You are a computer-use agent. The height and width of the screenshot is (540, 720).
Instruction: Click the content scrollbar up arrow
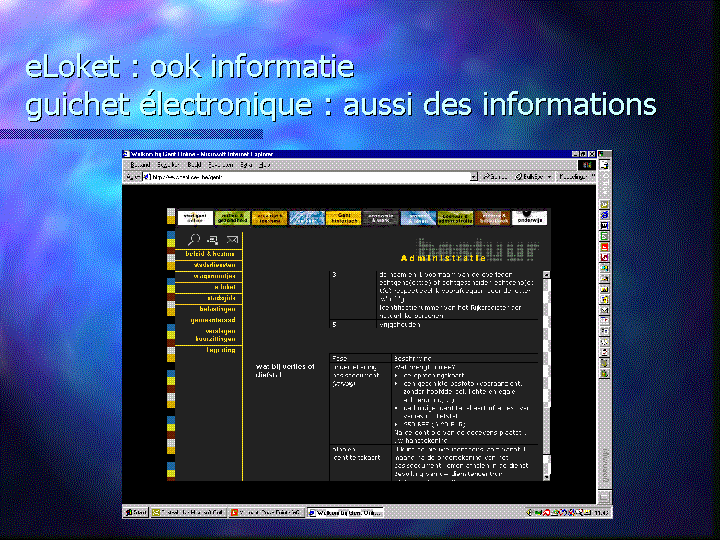click(x=546, y=274)
